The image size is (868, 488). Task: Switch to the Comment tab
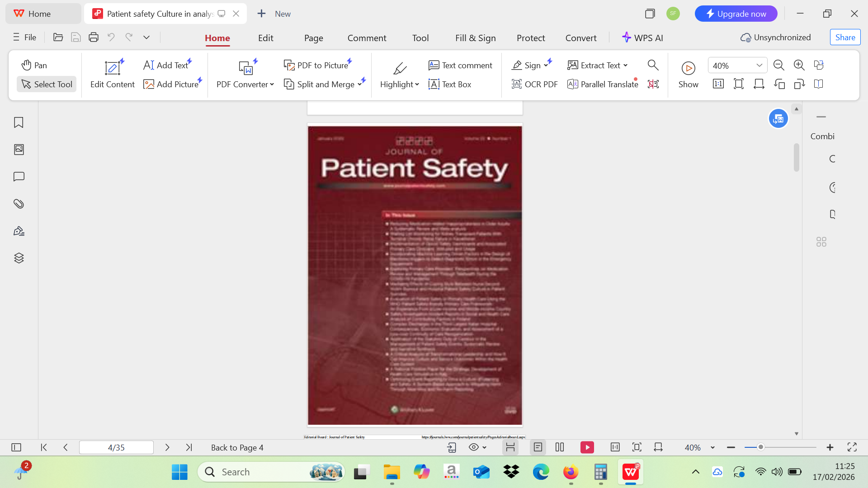pos(367,38)
